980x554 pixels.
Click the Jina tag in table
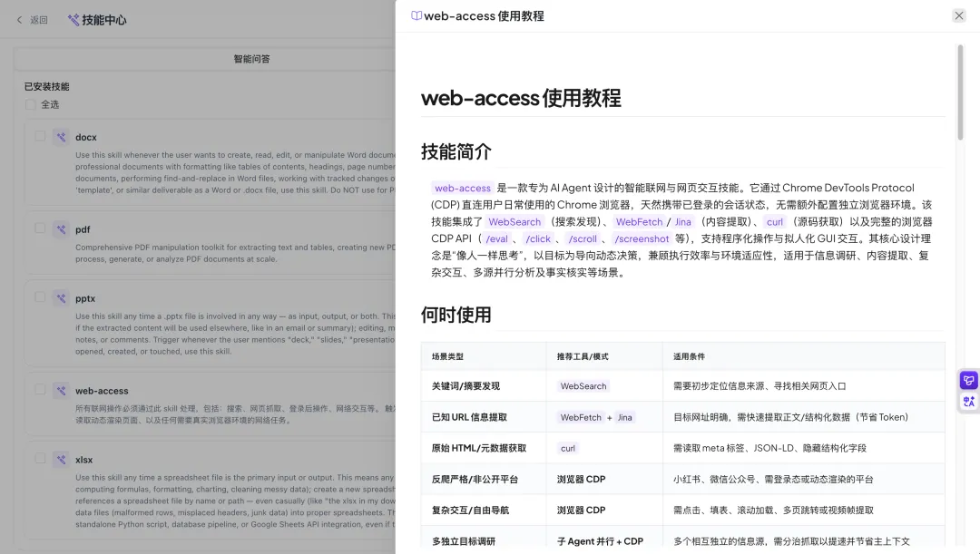(x=625, y=417)
